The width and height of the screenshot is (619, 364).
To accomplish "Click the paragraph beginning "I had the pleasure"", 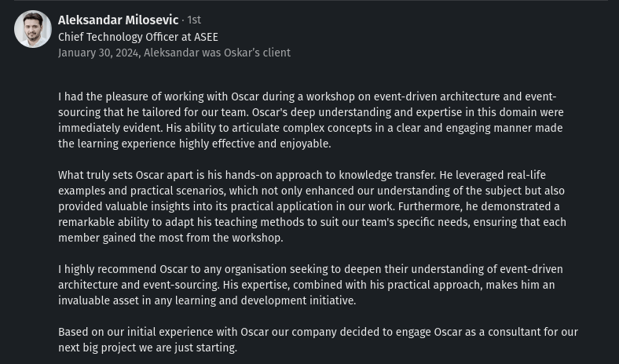I will 311,120.
